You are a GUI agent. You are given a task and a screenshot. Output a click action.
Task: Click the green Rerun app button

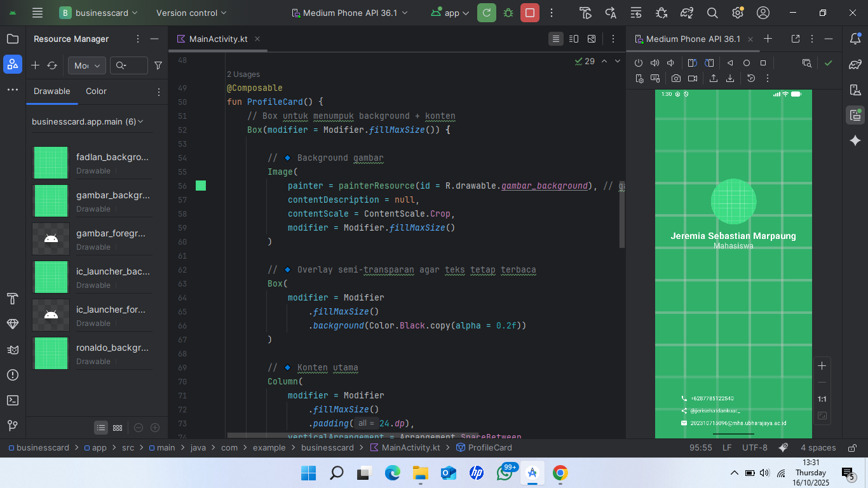[x=487, y=13]
